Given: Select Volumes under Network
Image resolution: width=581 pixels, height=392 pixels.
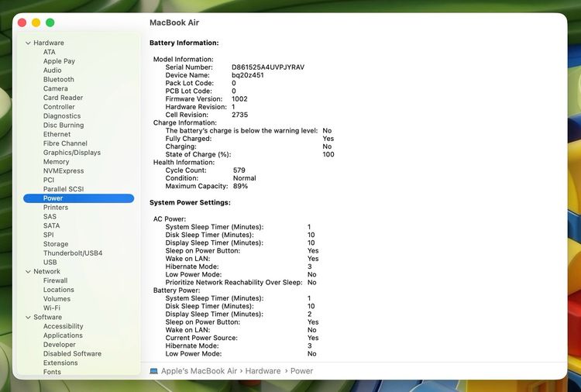Looking at the screenshot, I should [x=57, y=298].
